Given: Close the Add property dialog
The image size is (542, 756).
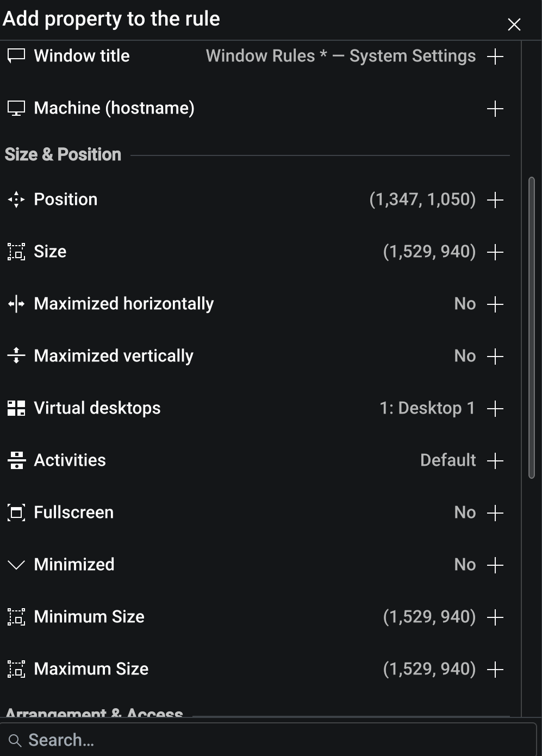Looking at the screenshot, I should [x=514, y=24].
